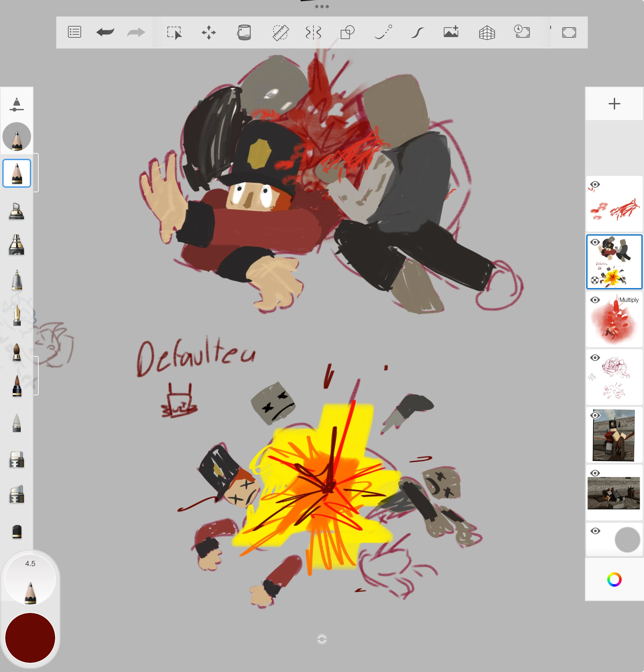This screenshot has height=672, width=644.
Task: Hide the Roblox photo reference layer
Action: click(x=595, y=415)
